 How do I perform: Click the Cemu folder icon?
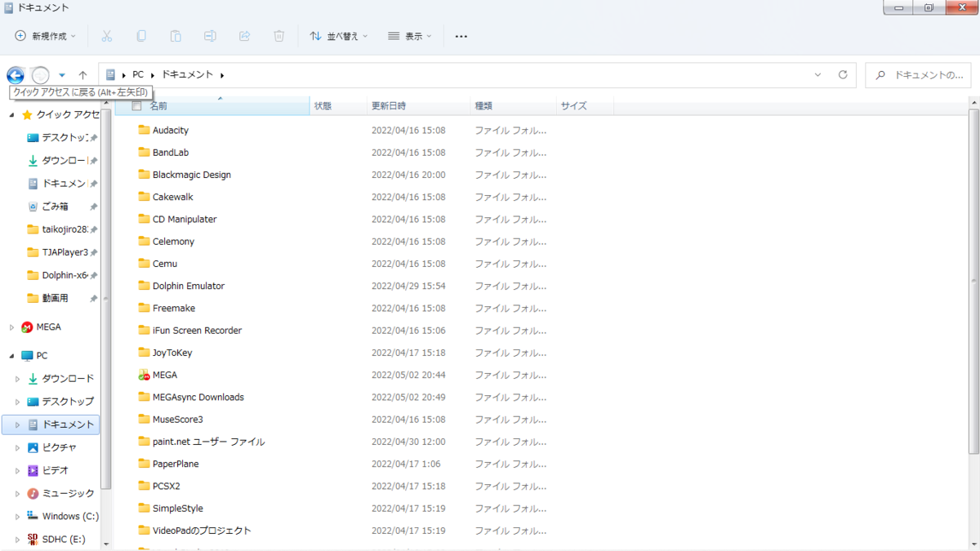tap(144, 264)
